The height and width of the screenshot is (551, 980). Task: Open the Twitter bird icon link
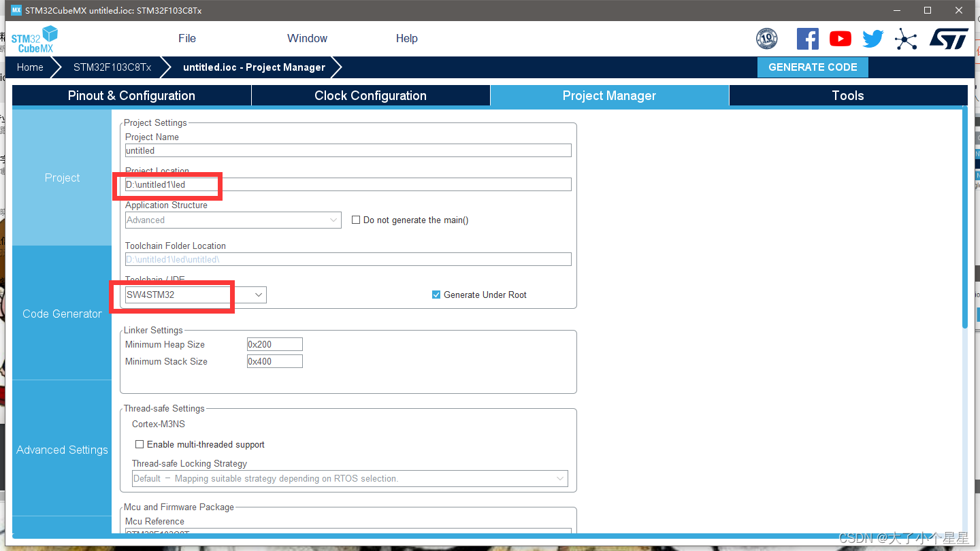pyautogui.click(x=873, y=39)
